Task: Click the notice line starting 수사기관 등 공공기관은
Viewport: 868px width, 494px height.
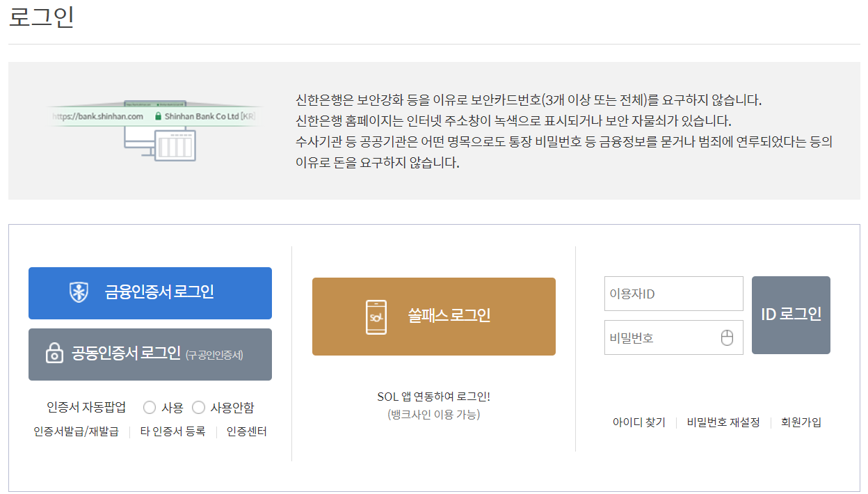Action: (564, 142)
